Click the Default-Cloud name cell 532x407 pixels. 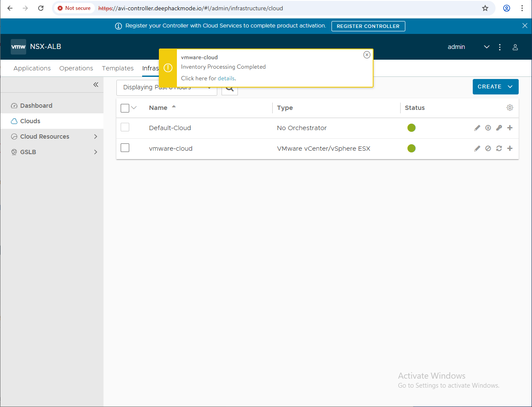170,128
